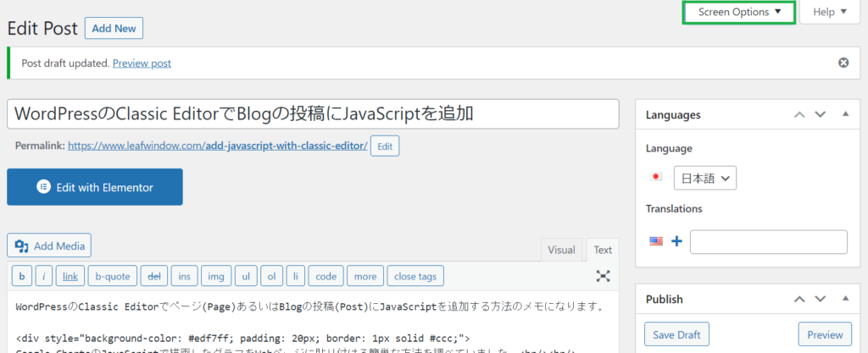Open the Screen Options dropdown
Viewport: 868px width, 353px height.
(x=739, y=12)
